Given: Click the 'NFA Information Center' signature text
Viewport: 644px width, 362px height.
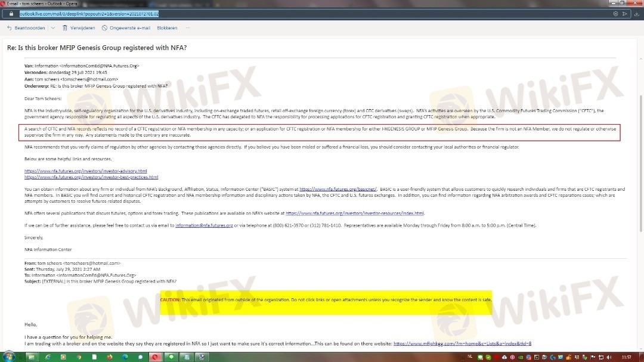Looking at the screenshot, I should [48, 249].
